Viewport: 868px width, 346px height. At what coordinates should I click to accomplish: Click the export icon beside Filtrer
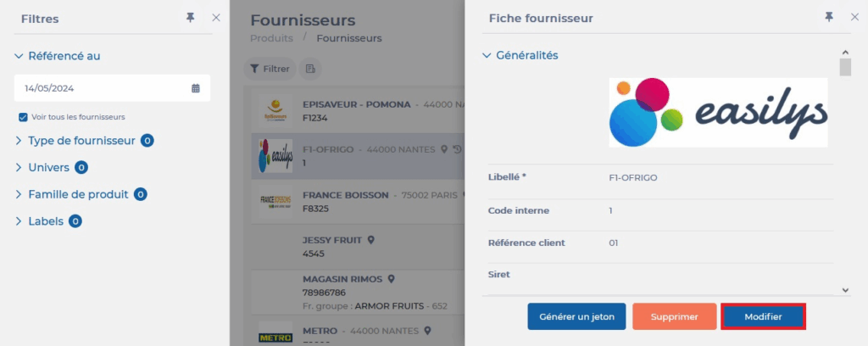pyautogui.click(x=310, y=69)
